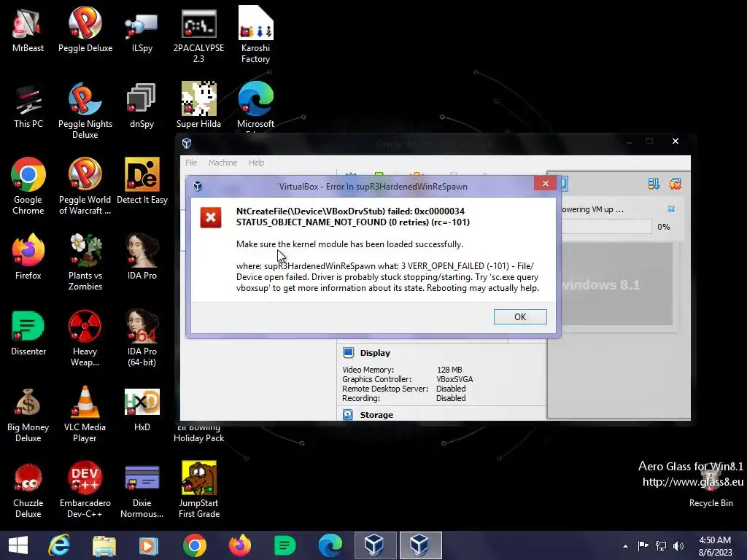Select the Peggle World of Warcraft icon
The image size is (747, 560).
click(x=85, y=187)
